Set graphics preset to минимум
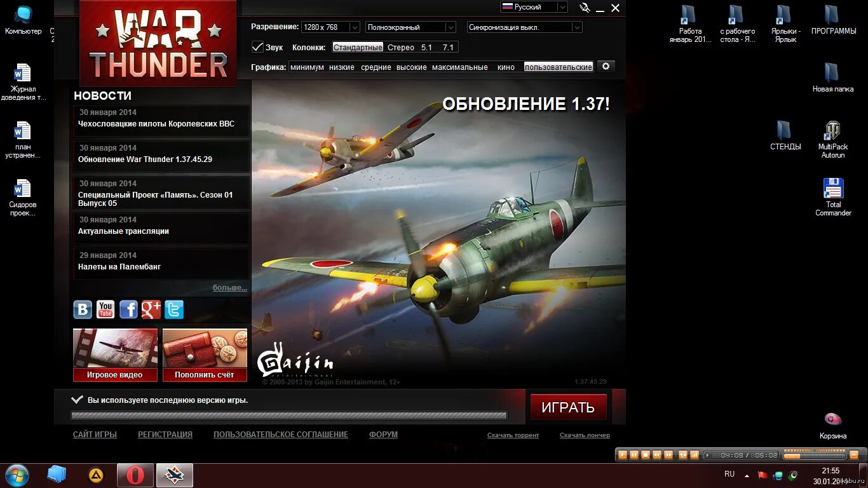The height and width of the screenshot is (488, 868). [x=307, y=67]
